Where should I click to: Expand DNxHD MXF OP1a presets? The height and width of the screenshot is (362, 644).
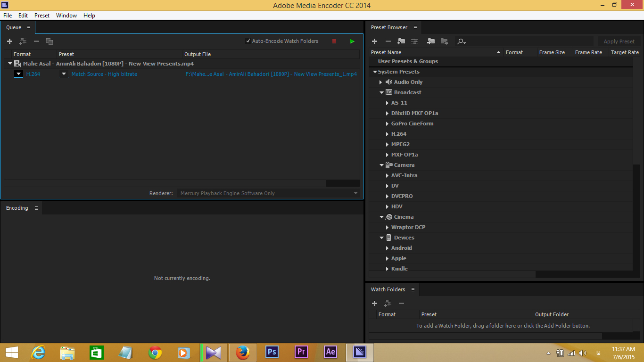click(388, 113)
